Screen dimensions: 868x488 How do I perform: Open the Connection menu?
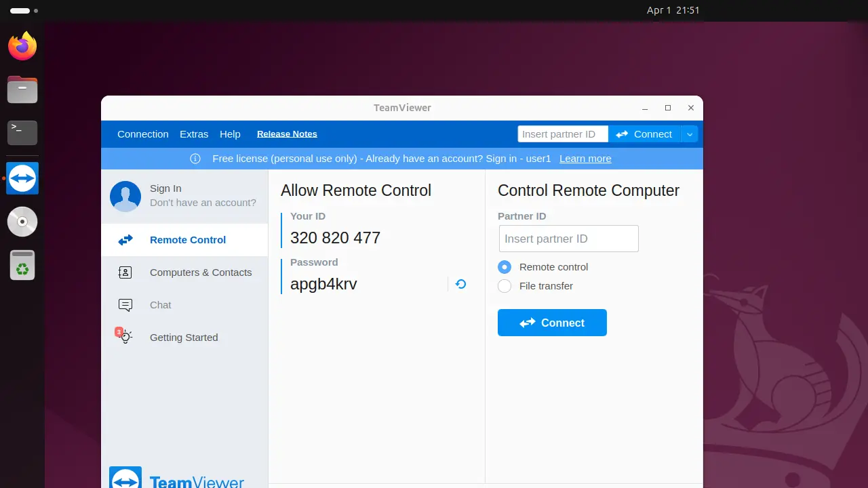(x=143, y=134)
